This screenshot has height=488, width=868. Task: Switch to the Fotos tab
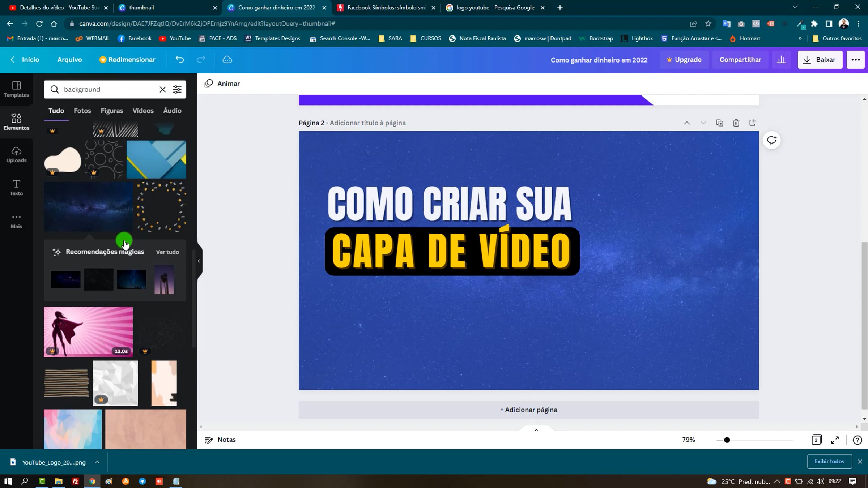point(82,111)
